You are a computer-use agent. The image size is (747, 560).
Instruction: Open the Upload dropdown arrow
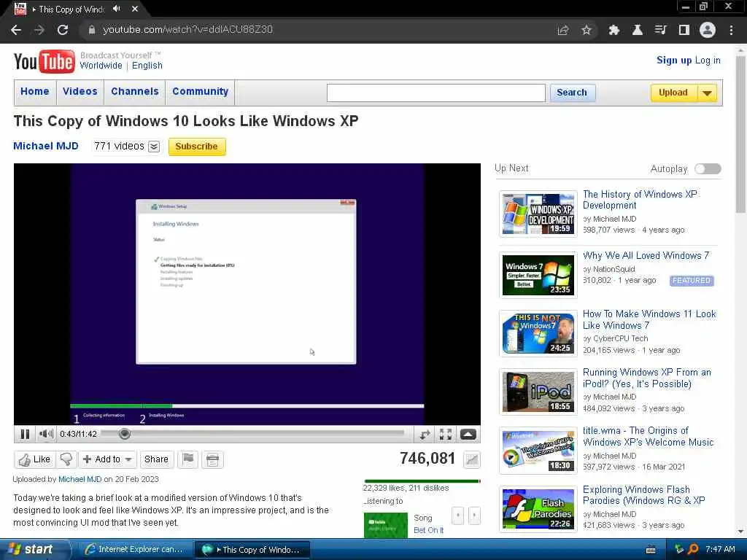click(x=708, y=93)
